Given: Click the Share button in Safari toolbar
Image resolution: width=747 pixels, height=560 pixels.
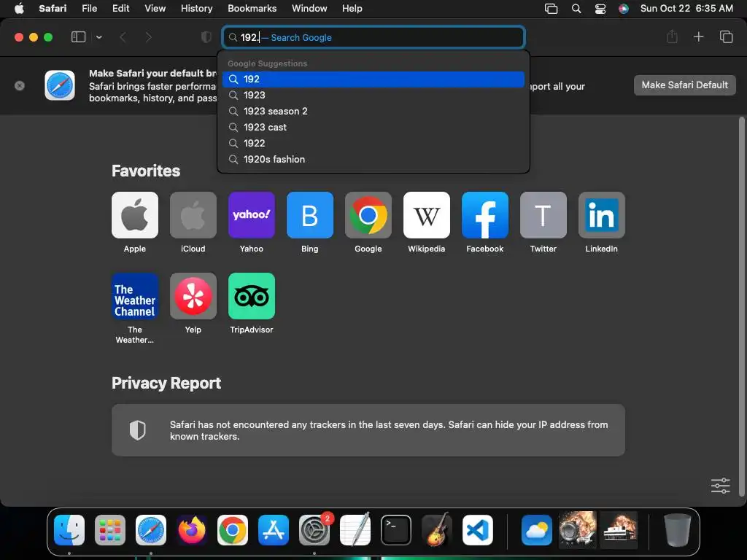Looking at the screenshot, I should [x=672, y=36].
